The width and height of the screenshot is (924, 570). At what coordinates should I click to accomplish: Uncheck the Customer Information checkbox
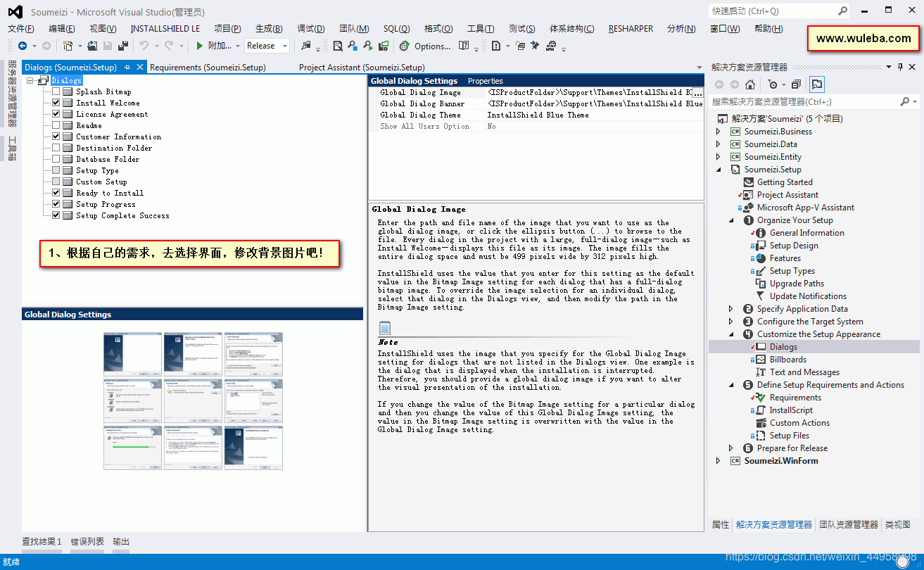[x=56, y=137]
